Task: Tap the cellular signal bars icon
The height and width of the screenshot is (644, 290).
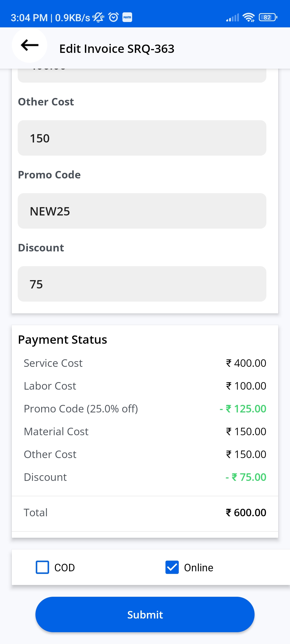Action: (x=233, y=18)
